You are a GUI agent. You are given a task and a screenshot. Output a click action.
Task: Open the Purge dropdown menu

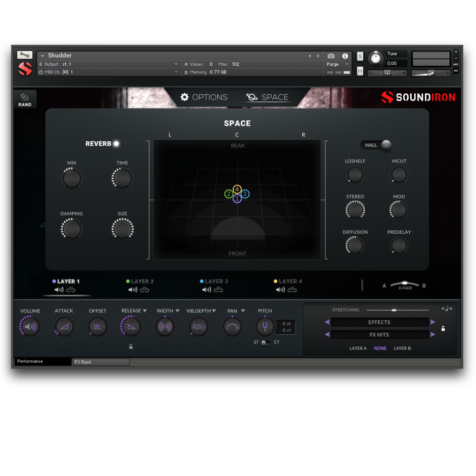click(346, 64)
